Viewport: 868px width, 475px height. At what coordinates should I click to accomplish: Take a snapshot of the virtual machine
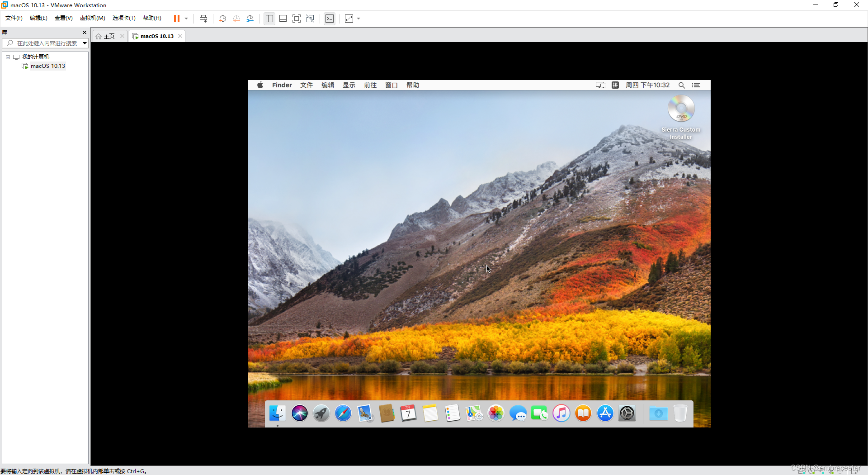coord(223,19)
